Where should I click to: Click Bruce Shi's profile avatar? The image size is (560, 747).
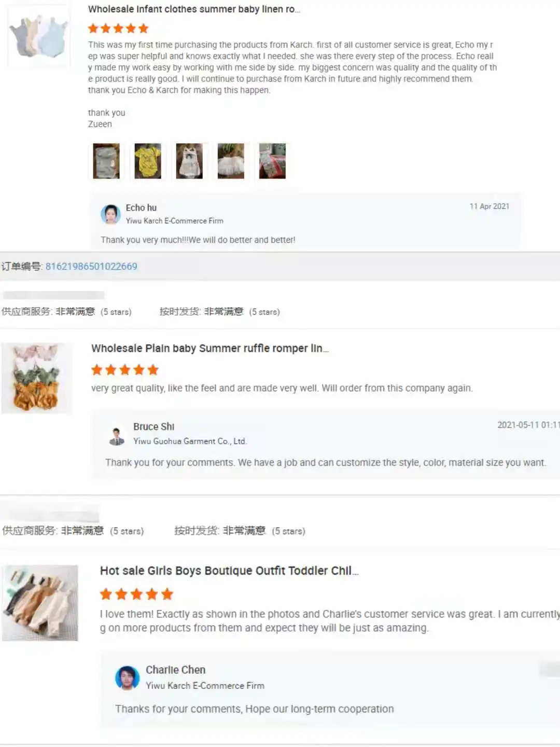pos(117,436)
